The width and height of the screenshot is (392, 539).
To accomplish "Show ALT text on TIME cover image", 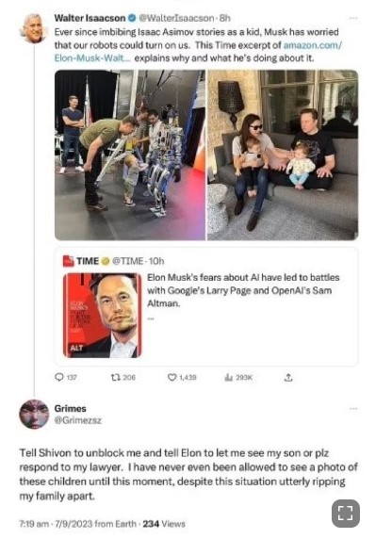I will (76, 348).
